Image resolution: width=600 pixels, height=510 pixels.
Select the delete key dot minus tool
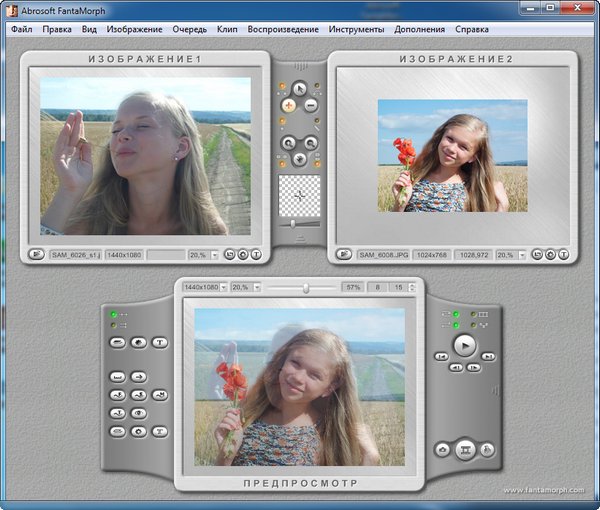(311, 105)
